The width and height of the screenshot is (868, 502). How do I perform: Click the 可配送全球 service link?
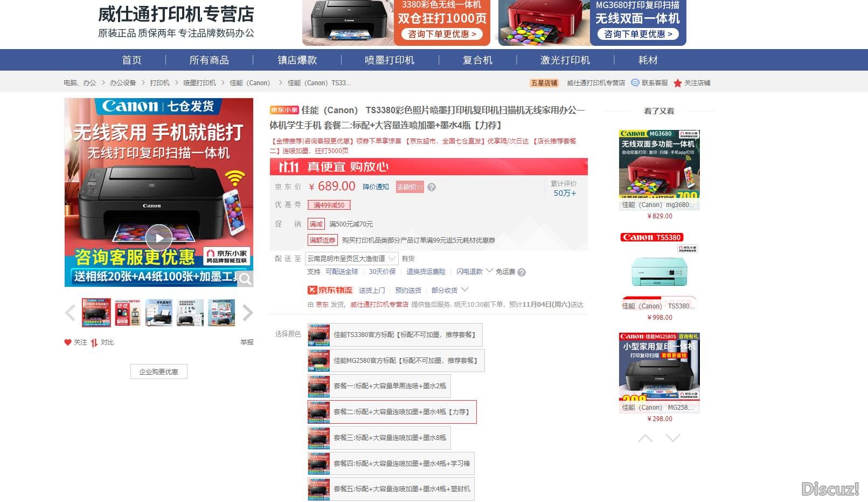[x=342, y=272]
